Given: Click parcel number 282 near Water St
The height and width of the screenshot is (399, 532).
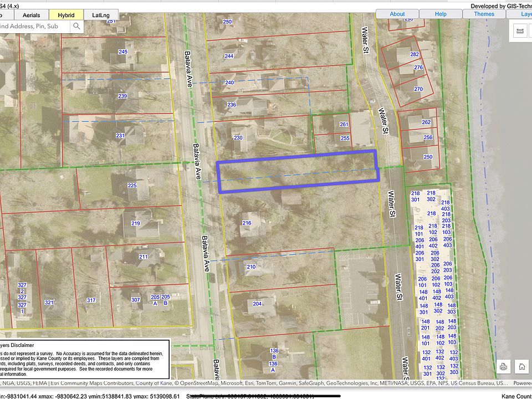Looking at the screenshot, I should pos(415,54).
